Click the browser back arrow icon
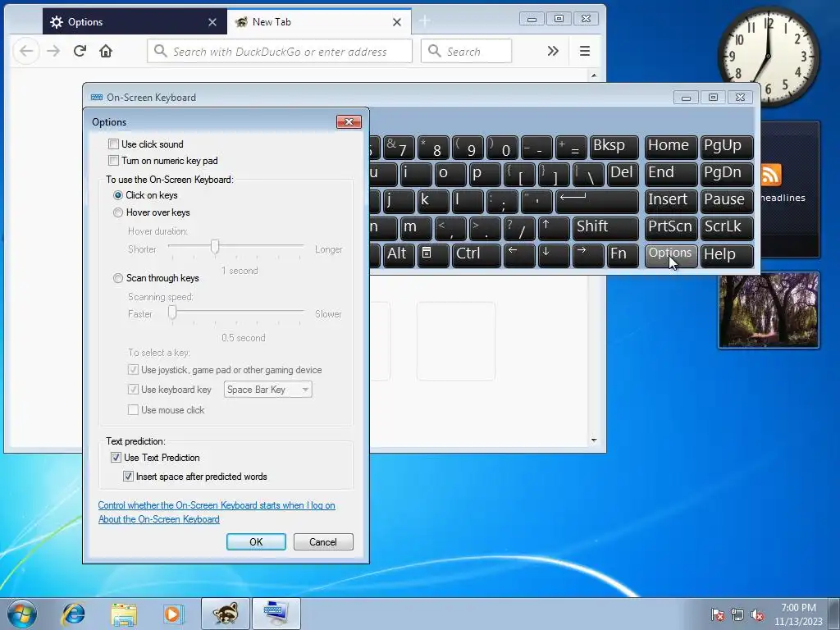 (x=26, y=52)
